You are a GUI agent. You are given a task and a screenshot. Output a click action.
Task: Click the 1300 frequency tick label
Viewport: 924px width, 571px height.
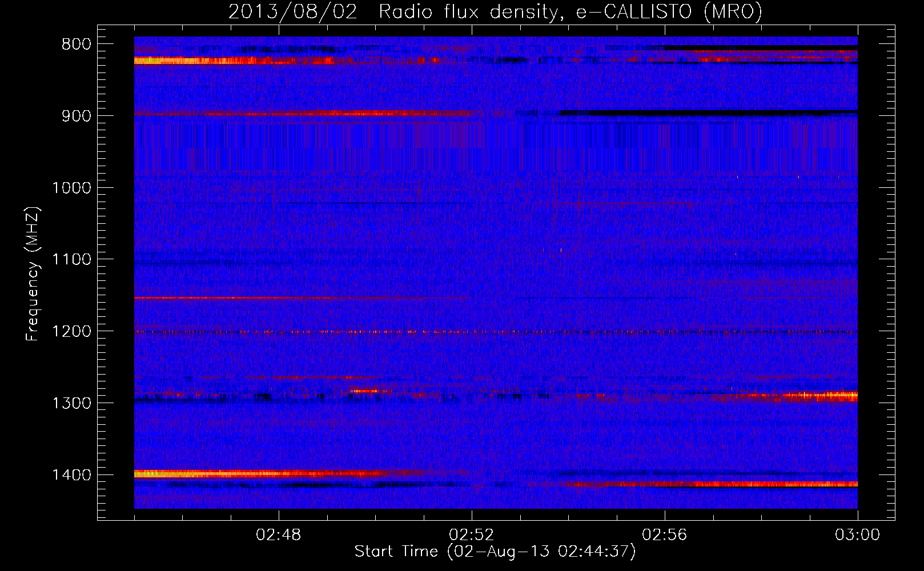click(71, 404)
